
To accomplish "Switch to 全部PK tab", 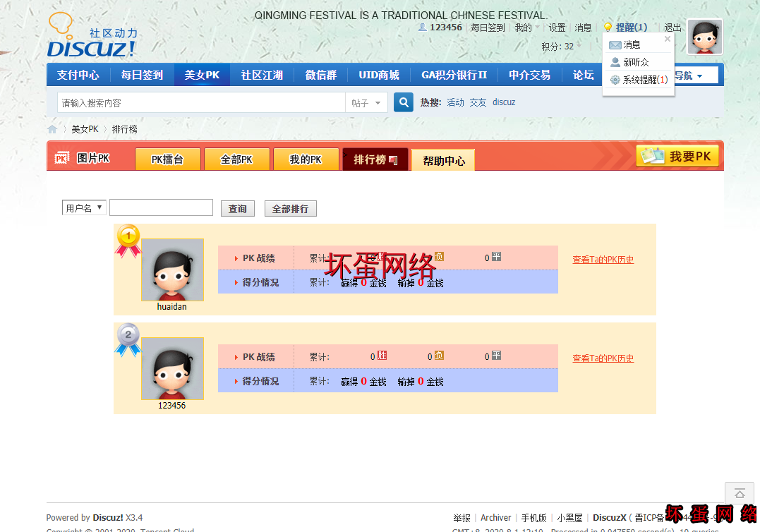I will (x=237, y=159).
